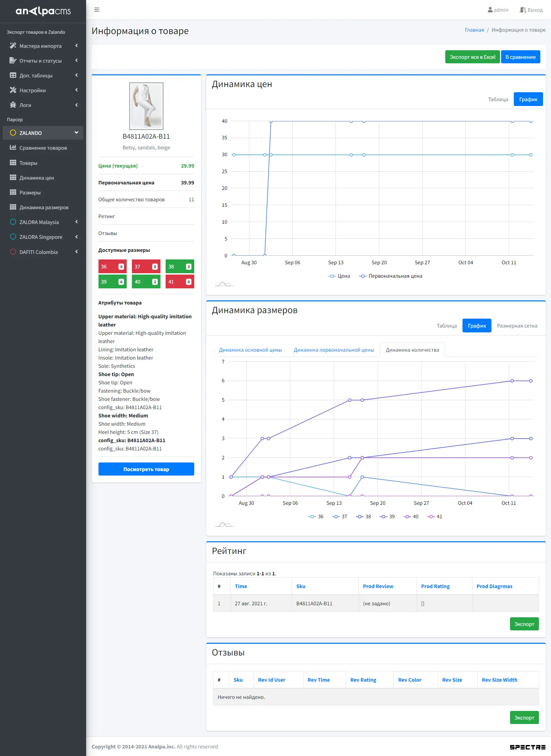Open Сравнение товаров chart icon
The image size is (551, 756).
click(x=13, y=148)
